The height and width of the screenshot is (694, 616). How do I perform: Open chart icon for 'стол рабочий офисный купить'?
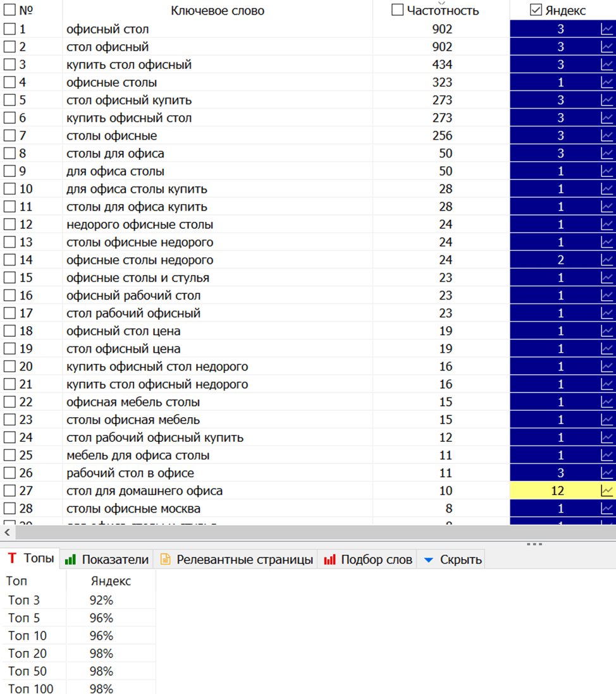coord(607,437)
